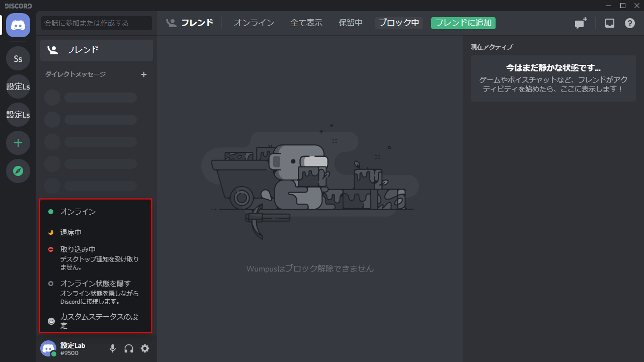
Task: Open フレンド in the sidebar
Action: tap(97, 50)
